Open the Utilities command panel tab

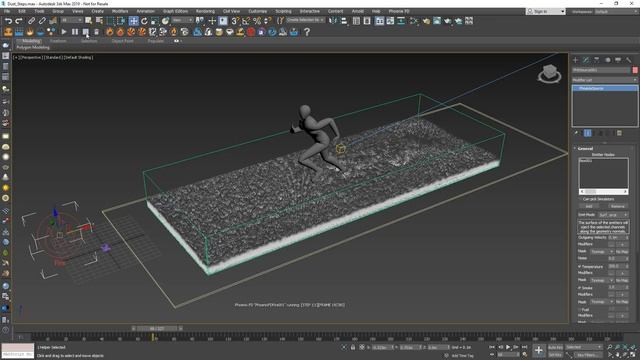(x=629, y=60)
